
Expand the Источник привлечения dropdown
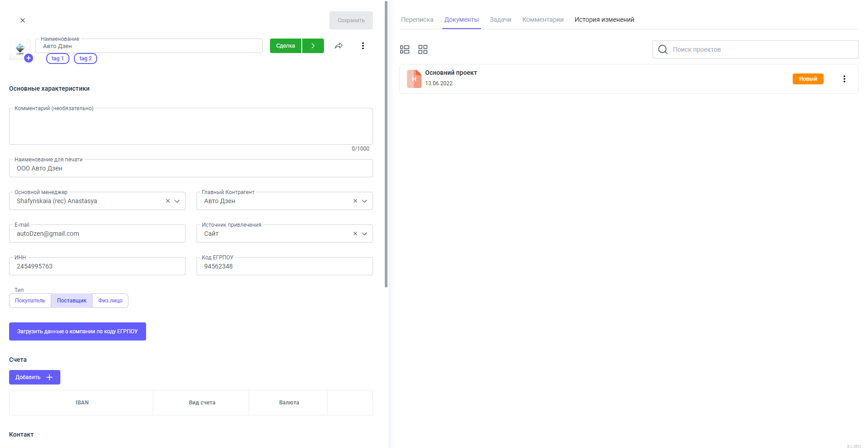point(364,234)
